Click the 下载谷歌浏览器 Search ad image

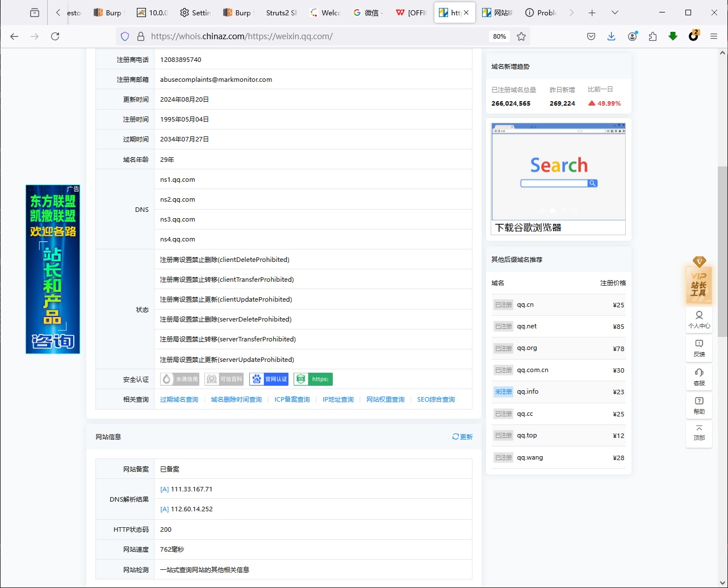click(x=558, y=179)
